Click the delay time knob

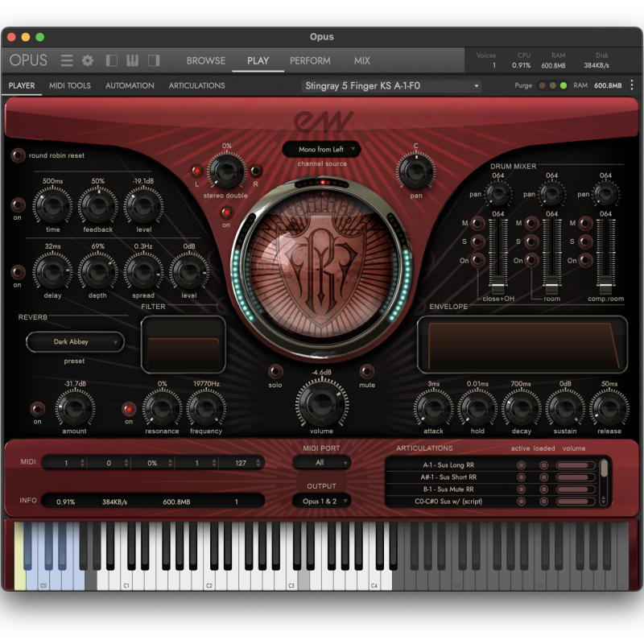click(x=52, y=206)
